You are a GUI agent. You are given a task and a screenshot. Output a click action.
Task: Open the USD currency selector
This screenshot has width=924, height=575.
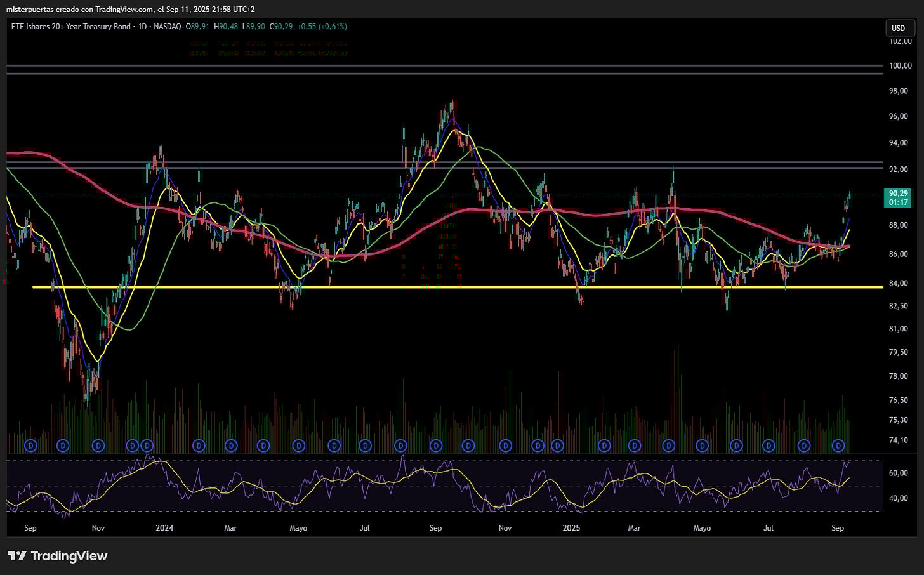tap(898, 28)
